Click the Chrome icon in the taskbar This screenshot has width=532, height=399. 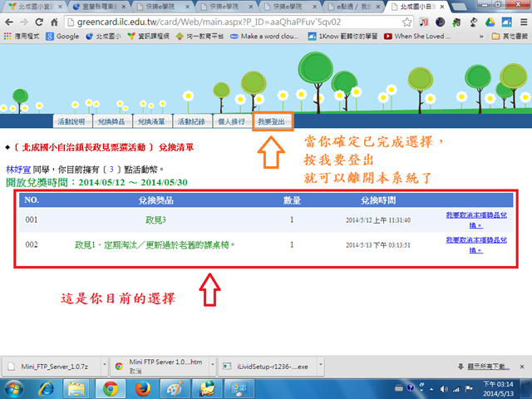[x=109, y=388]
